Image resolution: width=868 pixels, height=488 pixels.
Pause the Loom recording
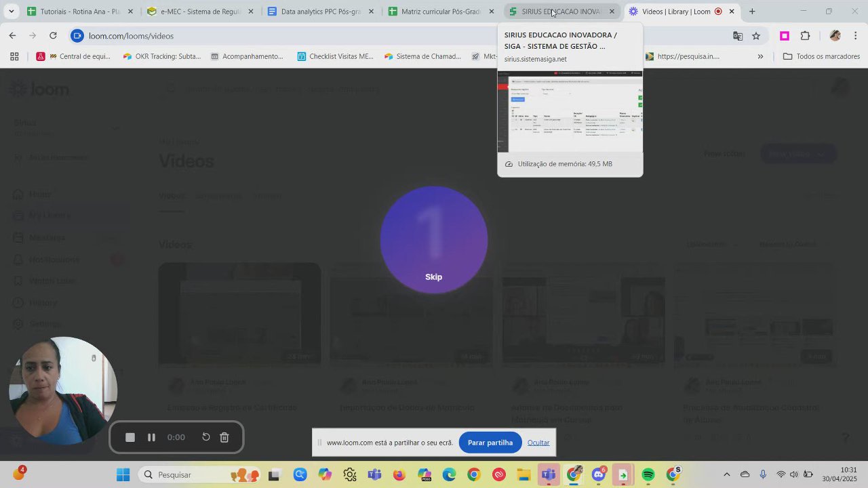pos(151,437)
